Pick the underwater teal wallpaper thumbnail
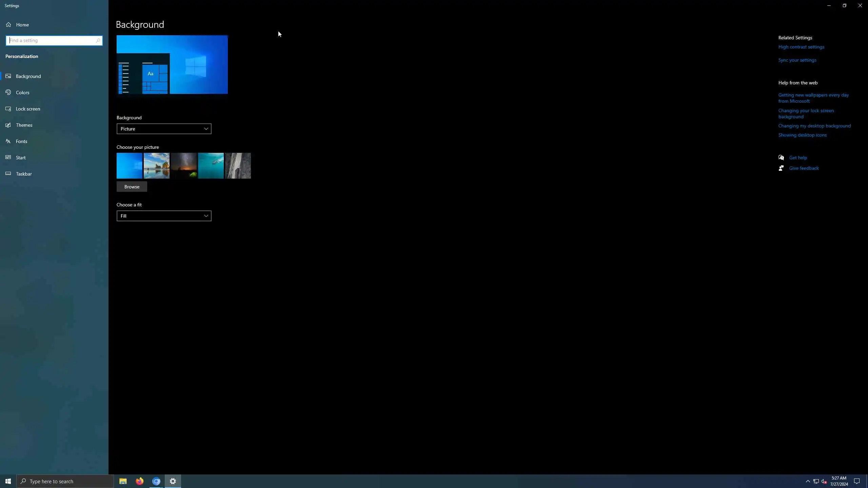The height and width of the screenshot is (488, 868). pyautogui.click(x=211, y=166)
